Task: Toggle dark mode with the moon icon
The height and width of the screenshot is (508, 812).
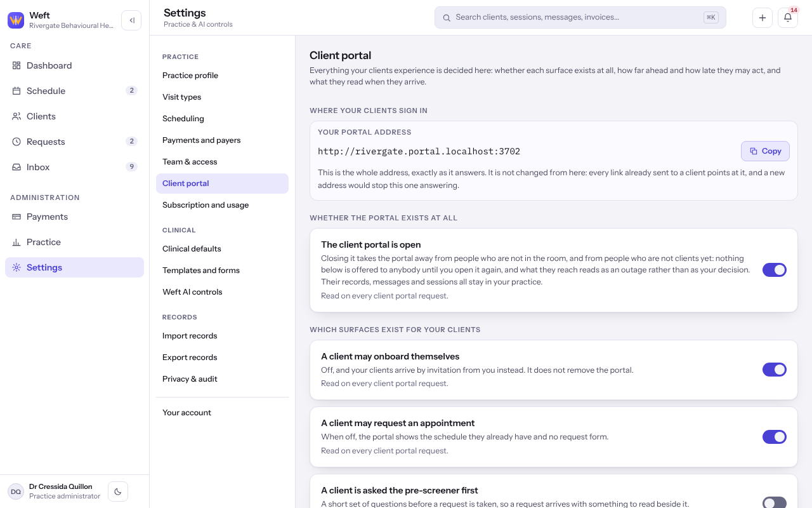Action: [118, 491]
